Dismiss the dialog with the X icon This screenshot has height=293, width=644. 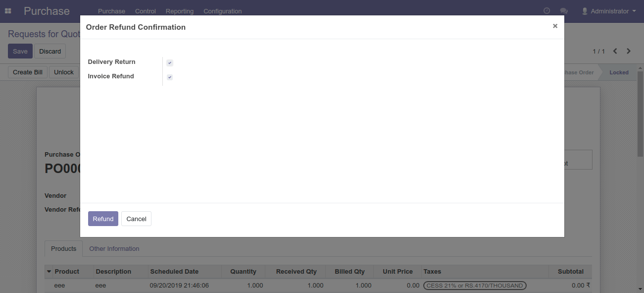[555, 26]
